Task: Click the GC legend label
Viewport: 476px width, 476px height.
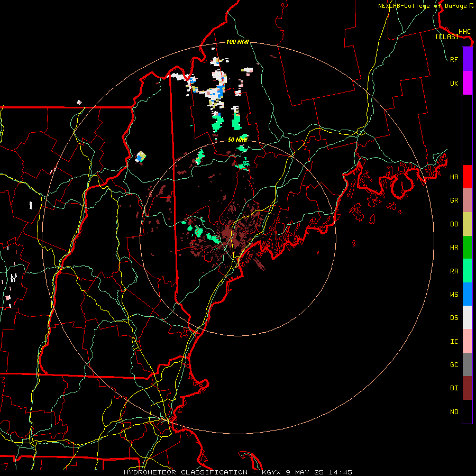Action: (454, 365)
